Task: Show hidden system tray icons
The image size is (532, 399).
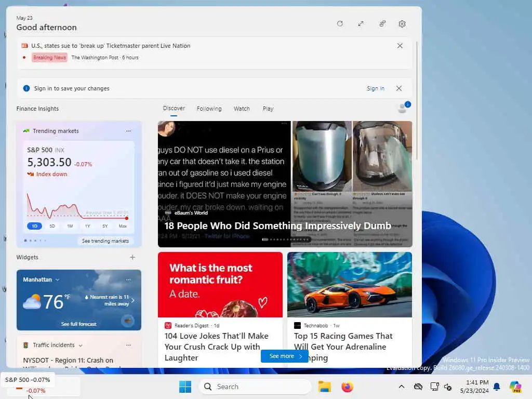Action: coord(402,387)
